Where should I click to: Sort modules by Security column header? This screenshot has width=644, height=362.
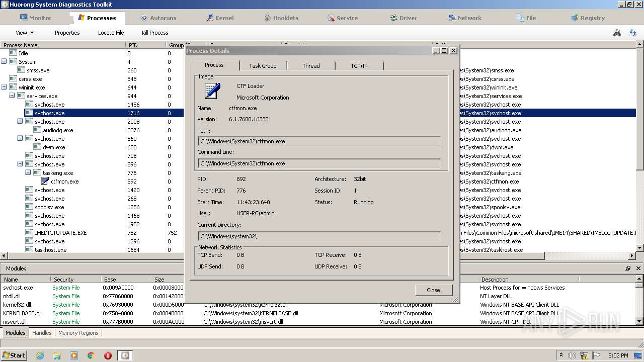click(x=75, y=280)
